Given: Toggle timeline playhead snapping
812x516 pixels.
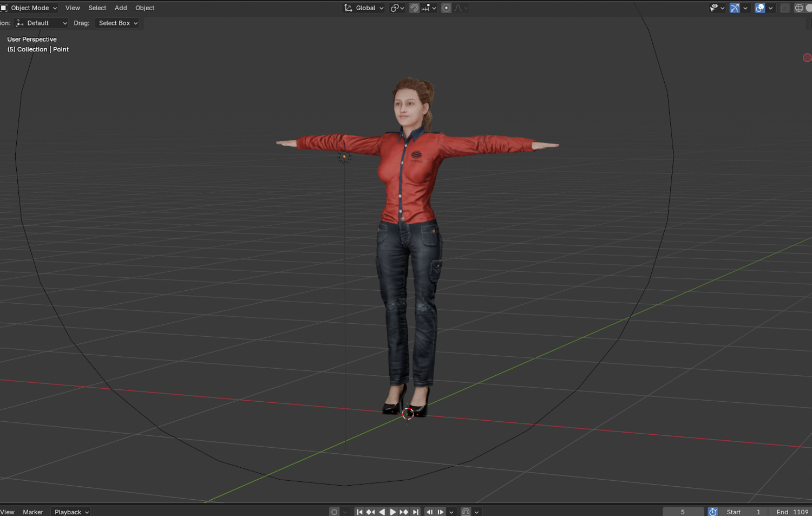Looking at the screenshot, I should click(466, 512).
